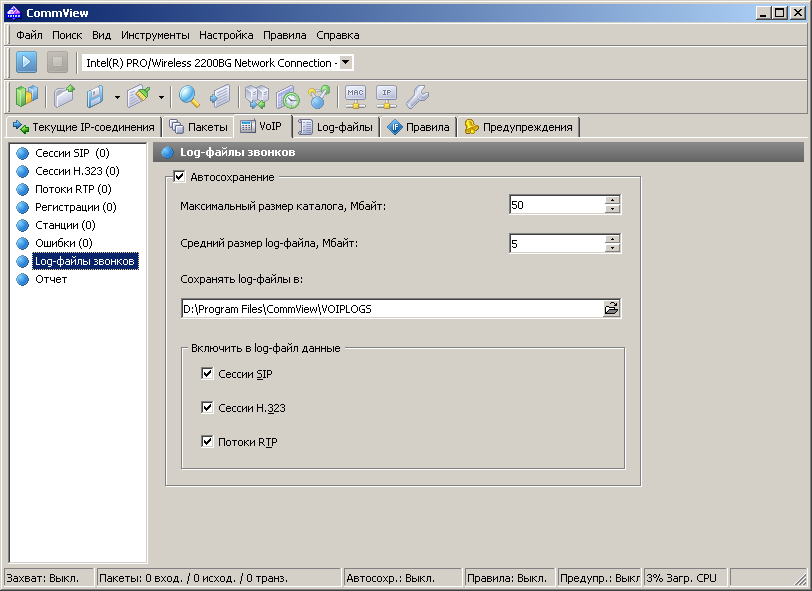The image size is (812, 591).
Task: Switch to the Текущие IP-соединения tab
Action: point(84,127)
